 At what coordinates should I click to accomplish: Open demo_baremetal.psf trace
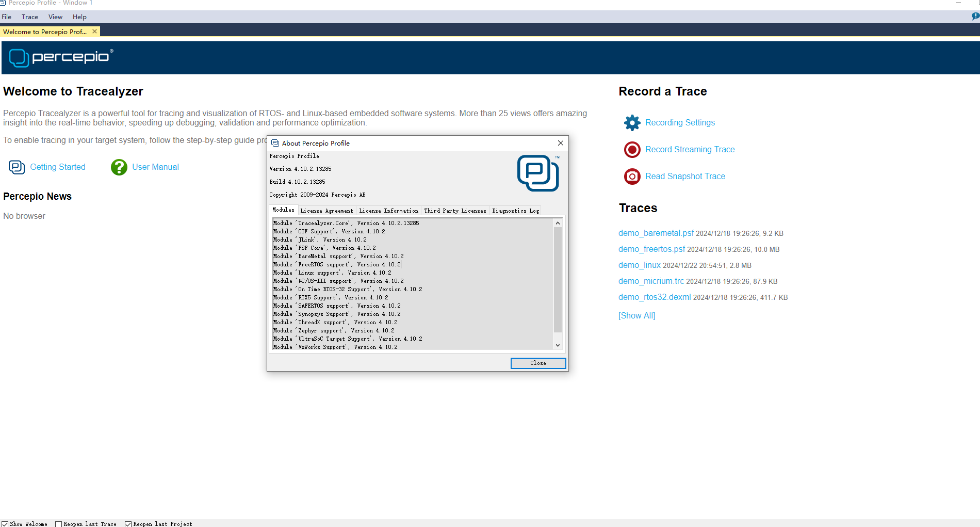(656, 233)
